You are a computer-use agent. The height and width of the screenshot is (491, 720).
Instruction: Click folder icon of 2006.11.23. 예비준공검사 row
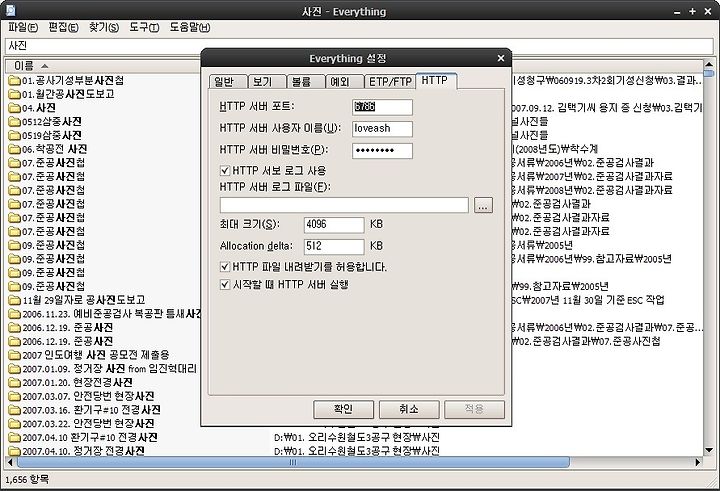pos(14,315)
